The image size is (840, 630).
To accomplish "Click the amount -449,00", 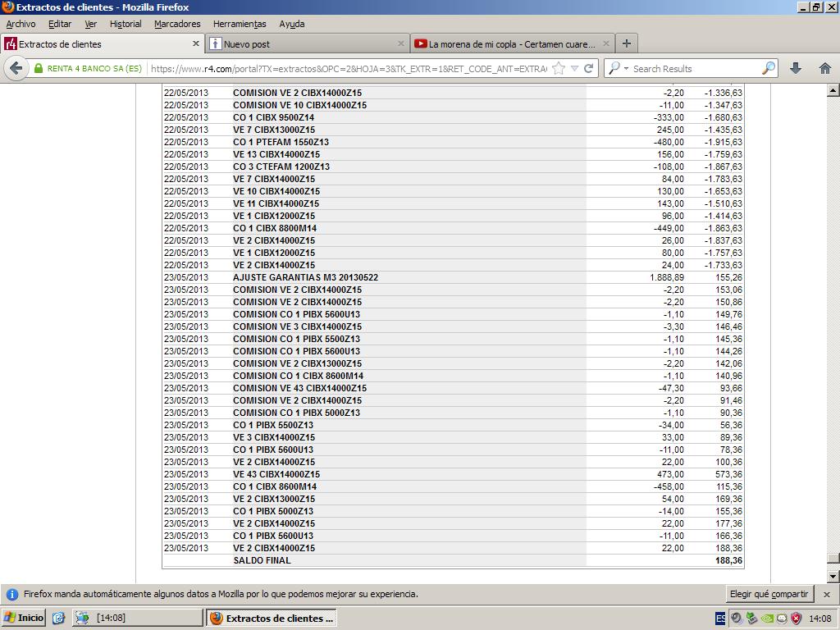I will 669,228.
